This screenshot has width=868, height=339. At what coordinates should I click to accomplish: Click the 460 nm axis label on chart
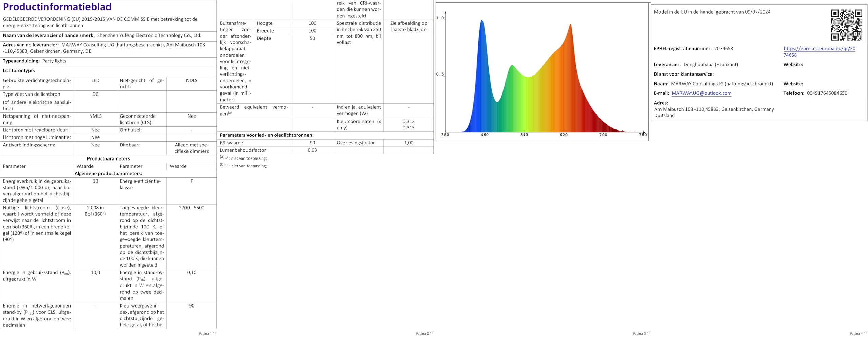click(485, 135)
